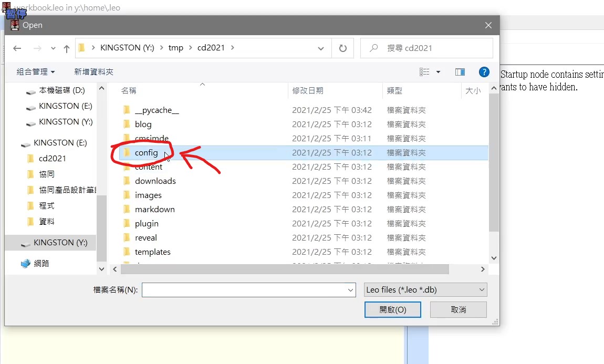604x364 pixels.
Task: Open recent locations dropdown arrow
Action: click(x=53, y=48)
